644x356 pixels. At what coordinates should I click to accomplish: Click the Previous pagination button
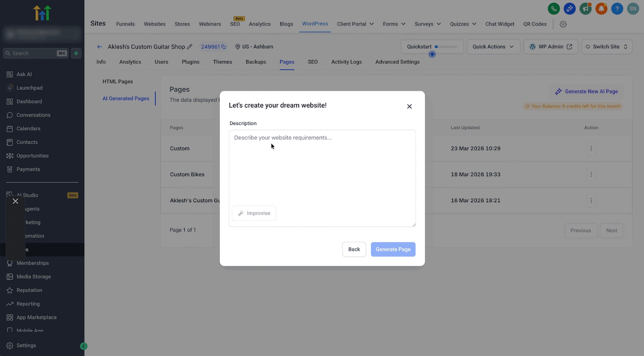(x=581, y=230)
